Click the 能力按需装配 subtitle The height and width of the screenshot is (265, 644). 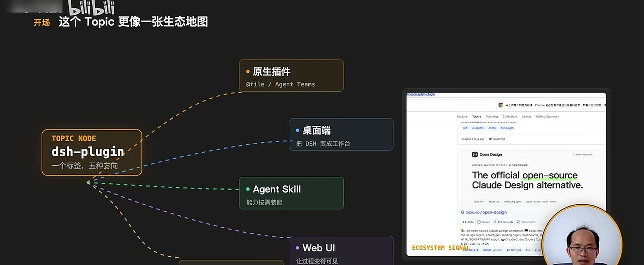point(264,202)
